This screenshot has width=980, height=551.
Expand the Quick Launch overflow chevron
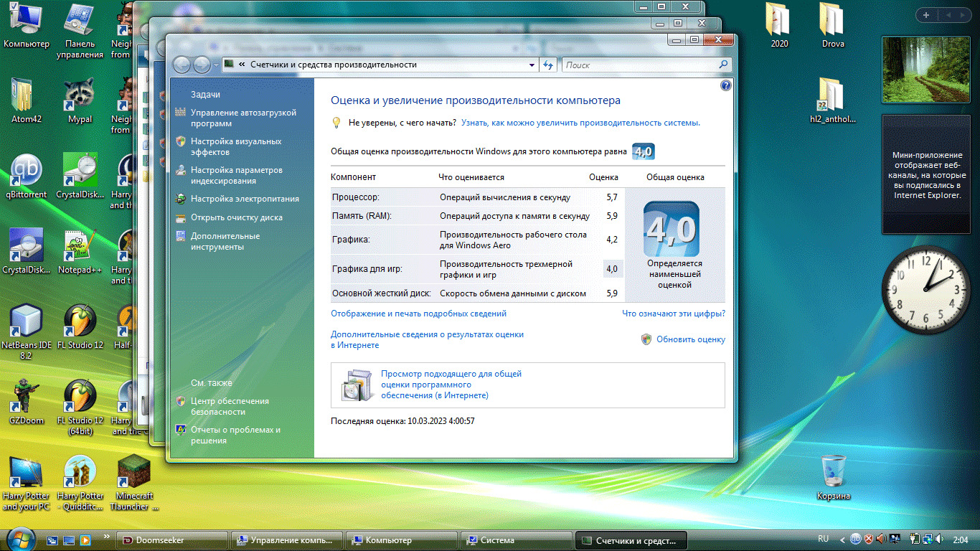tap(108, 536)
